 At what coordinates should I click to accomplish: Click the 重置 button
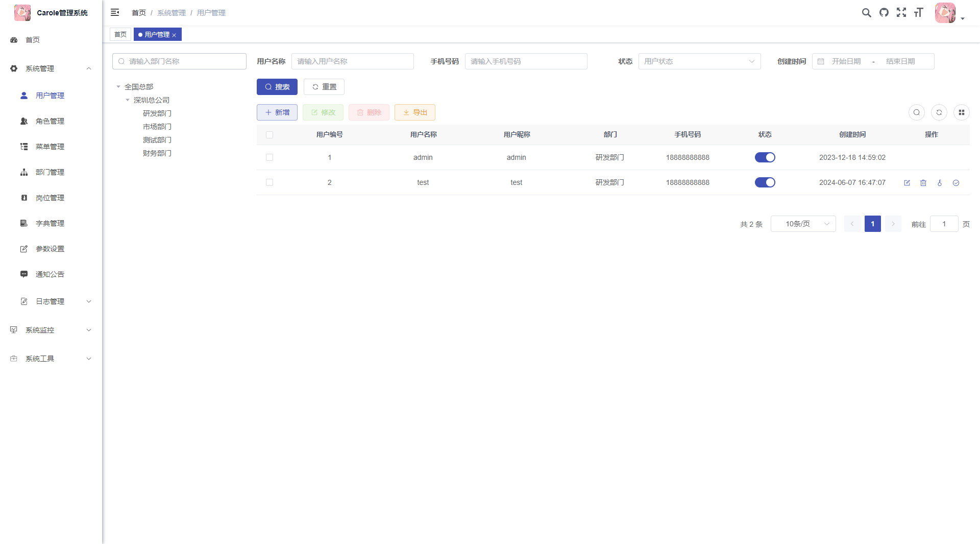click(324, 87)
